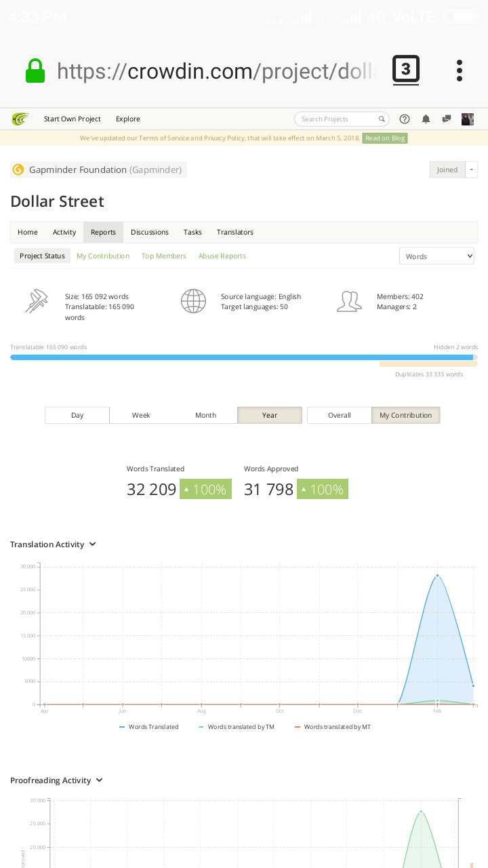Click Read on Blog button
488x868 pixels.
385,138
